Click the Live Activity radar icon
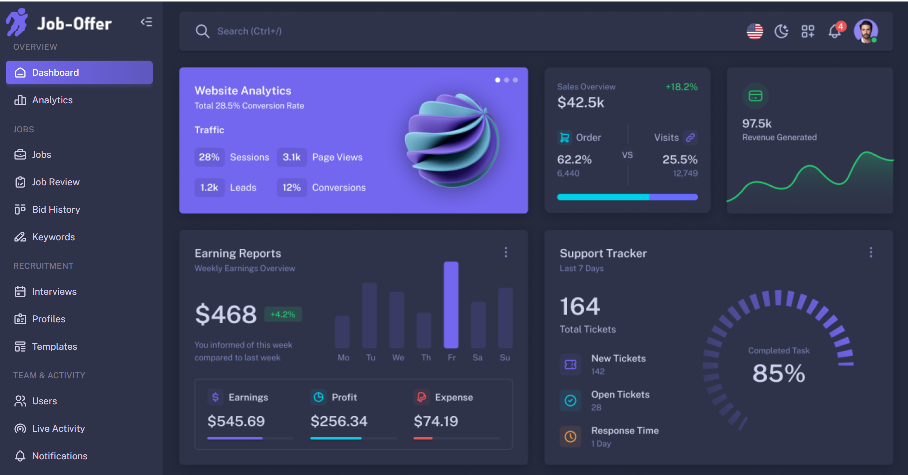This screenshot has width=908, height=475. point(20,429)
